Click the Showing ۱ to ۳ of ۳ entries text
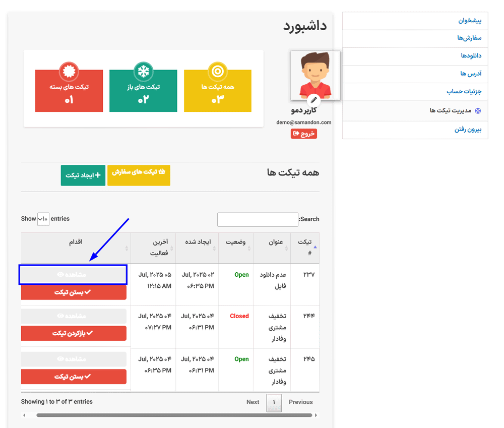This screenshot has height=428, width=504. click(x=56, y=402)
